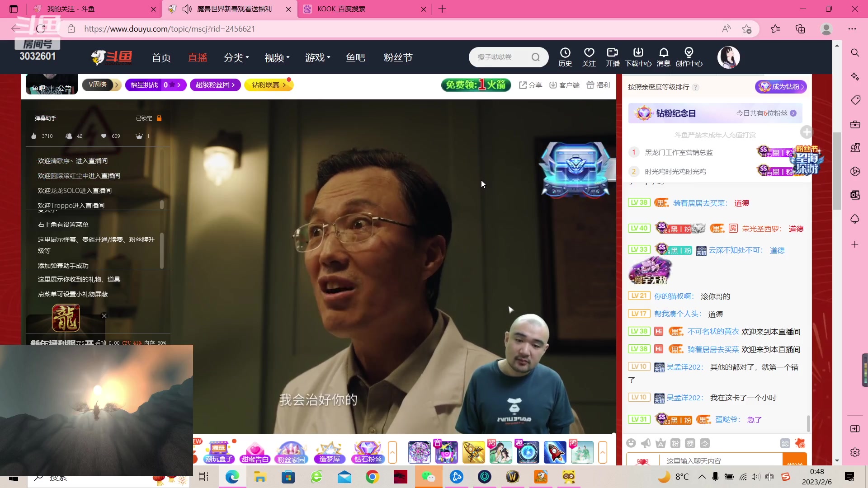Viewport: 868px width, 488px height.
Task: Click the blue treasure chest over the video
Action: click(575, 170)
